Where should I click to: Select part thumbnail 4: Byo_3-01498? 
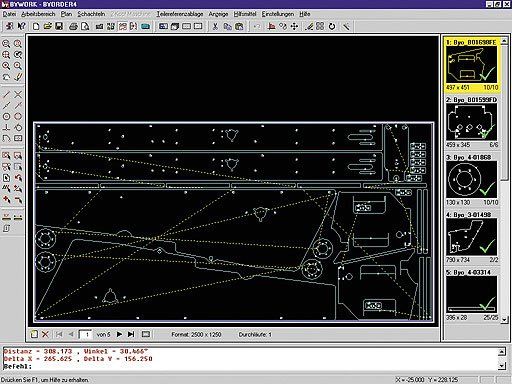pyautogui.click(x=472, y=237)
